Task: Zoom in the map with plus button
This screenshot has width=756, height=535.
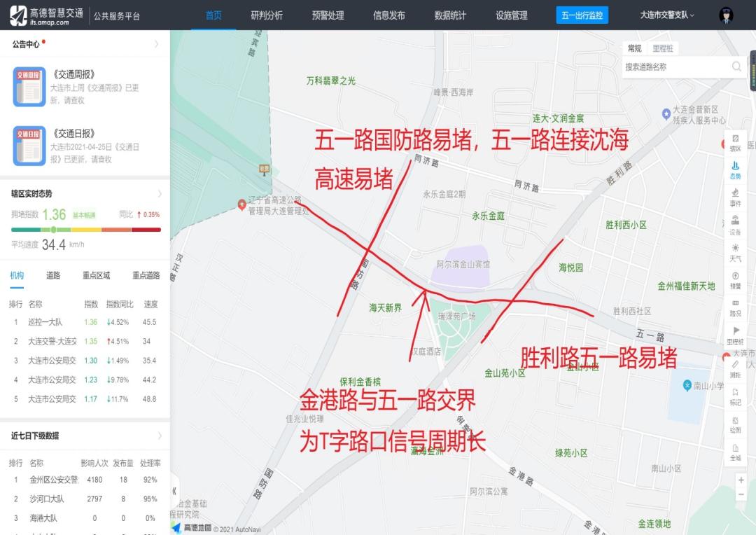Action: tap(741, 480)
